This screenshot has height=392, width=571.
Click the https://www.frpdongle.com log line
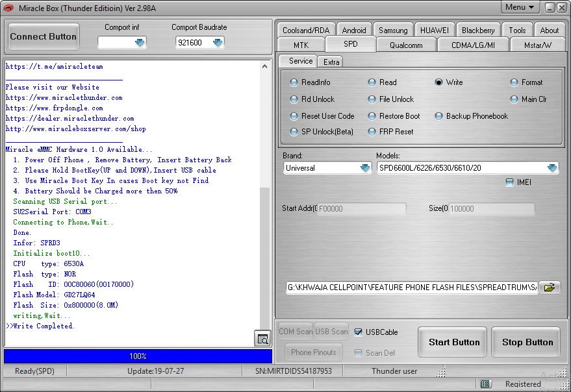coord(55,108)
